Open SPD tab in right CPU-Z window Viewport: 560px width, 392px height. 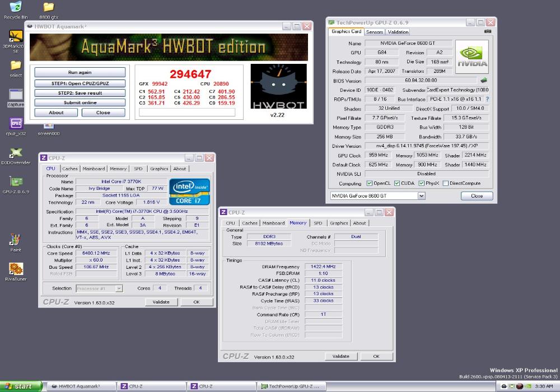pos(318,223)
